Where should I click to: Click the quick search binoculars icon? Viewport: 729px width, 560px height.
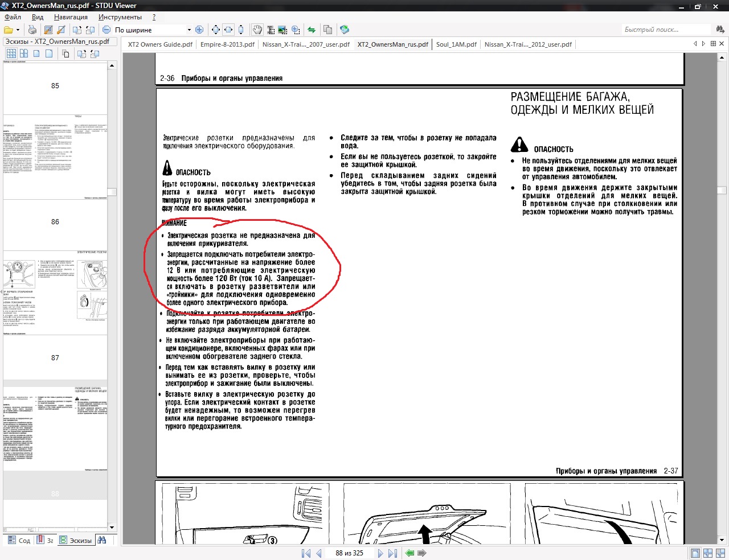click(x=720, y=30)
